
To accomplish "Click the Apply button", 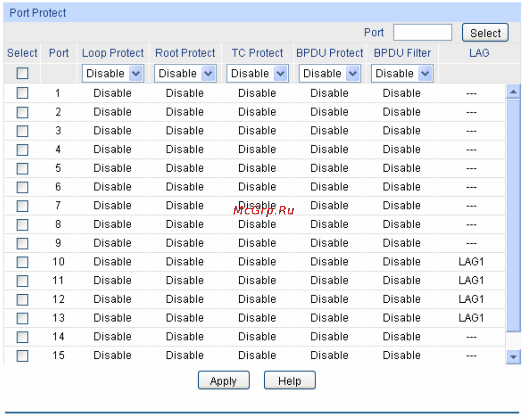I will (224, 380).
